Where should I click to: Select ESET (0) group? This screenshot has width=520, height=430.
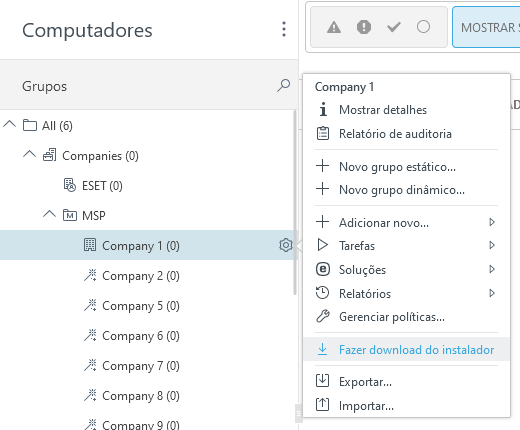pos(102,186)
